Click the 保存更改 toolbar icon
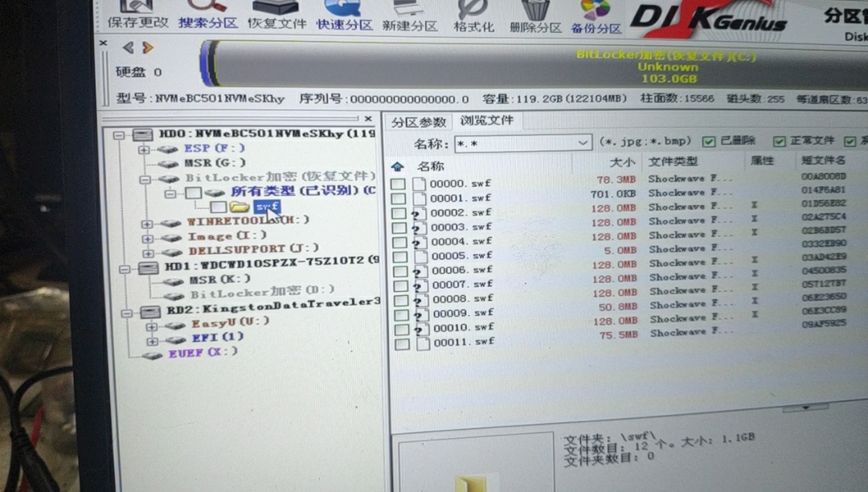This screenshot has height=492, width=868. (137, 14)
